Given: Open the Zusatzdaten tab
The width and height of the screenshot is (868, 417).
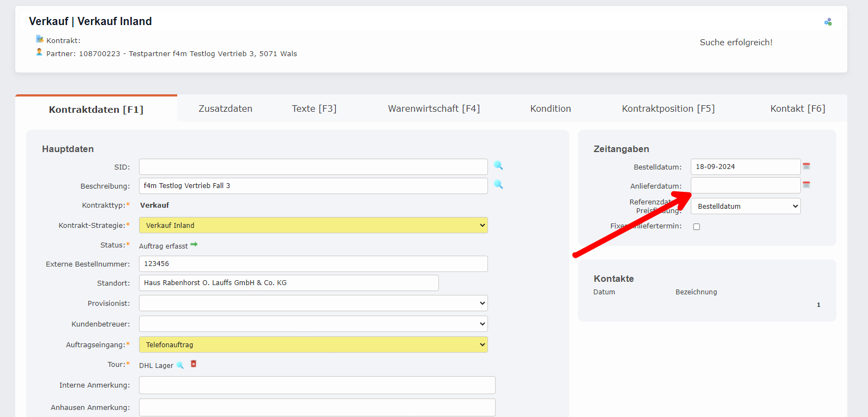Looking at the screenshot, I should (x=225, y=108).
